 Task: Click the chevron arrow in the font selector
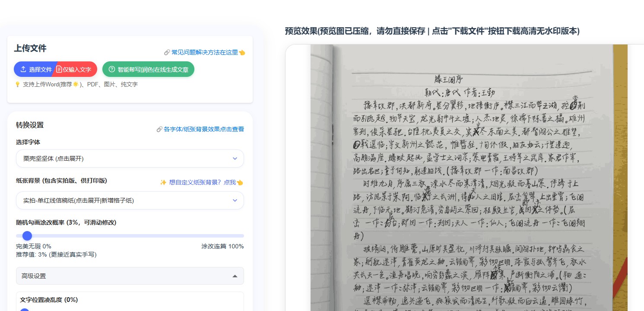click(235, 159)
